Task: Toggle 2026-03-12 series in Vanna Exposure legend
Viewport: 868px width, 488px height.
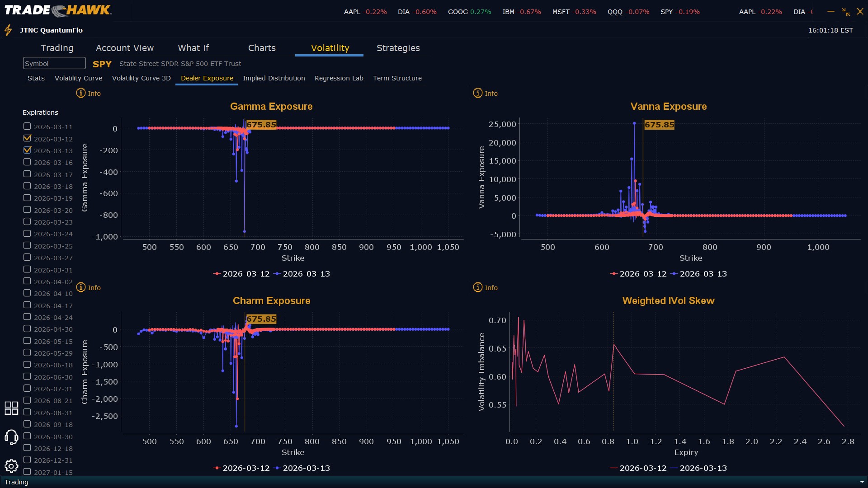Action: point(638,274)
